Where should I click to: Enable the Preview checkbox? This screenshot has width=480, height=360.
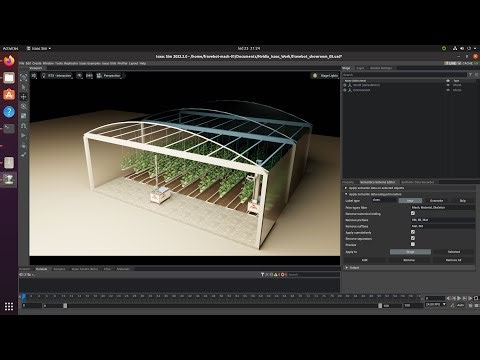coord(413,244)
